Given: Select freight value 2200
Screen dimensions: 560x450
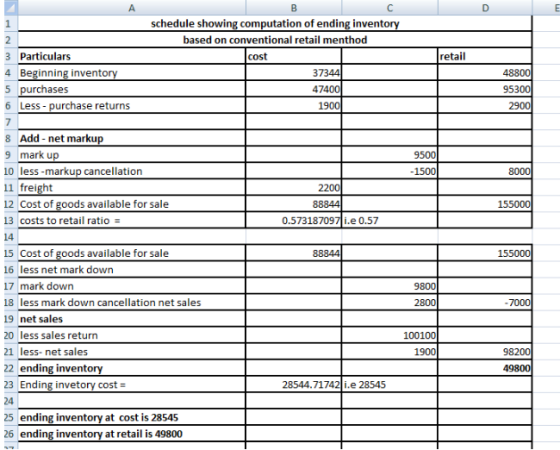Looking at the screenshot, I should click(x=294, y=188).
